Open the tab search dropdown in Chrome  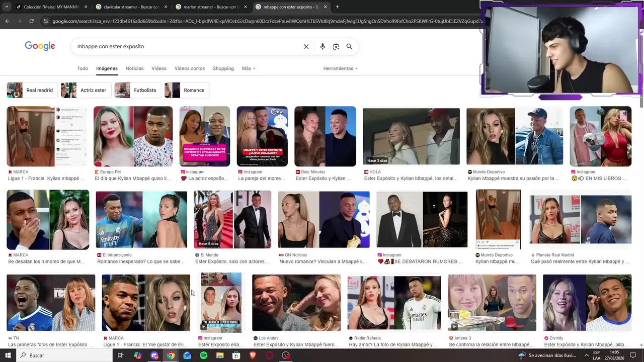tap(7, 7)
